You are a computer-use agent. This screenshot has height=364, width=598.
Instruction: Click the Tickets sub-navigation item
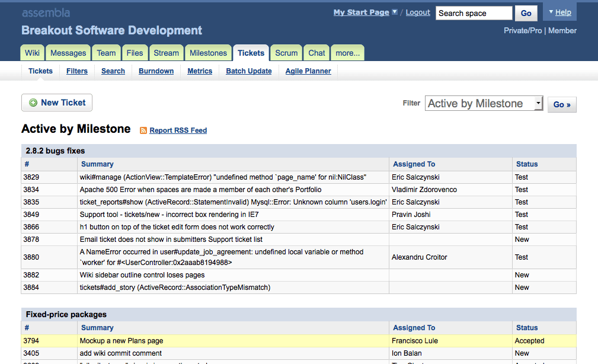(x=40, y=71)
